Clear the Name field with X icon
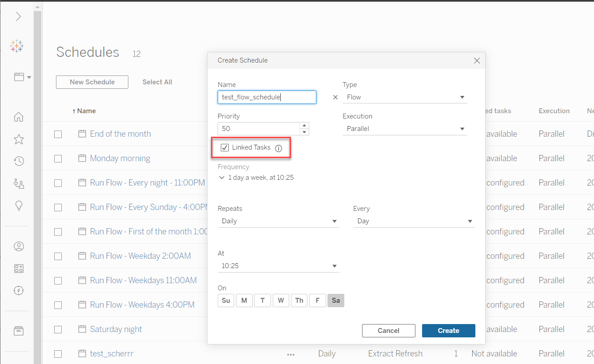This screenshot has width=594, height=364. 335,97
